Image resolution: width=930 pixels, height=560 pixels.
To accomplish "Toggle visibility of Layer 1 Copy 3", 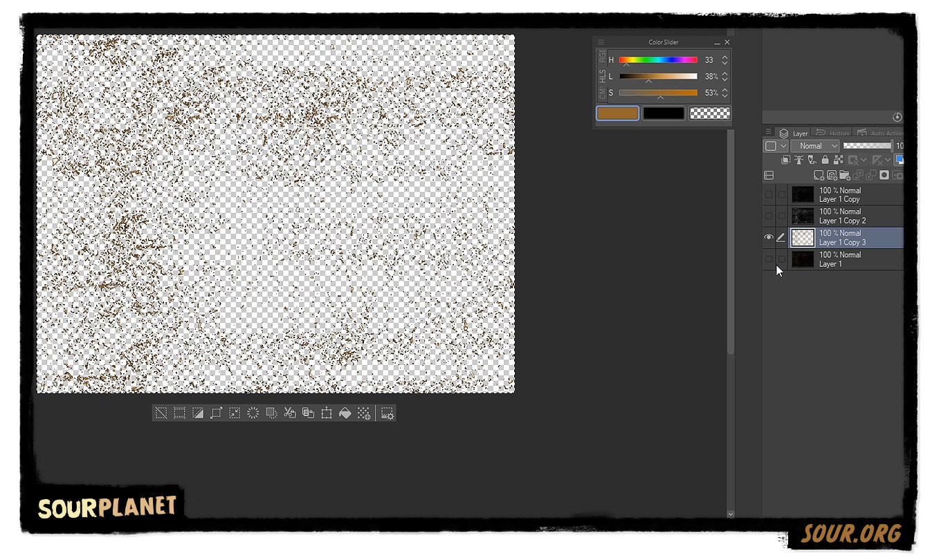I will coord(769,237).
